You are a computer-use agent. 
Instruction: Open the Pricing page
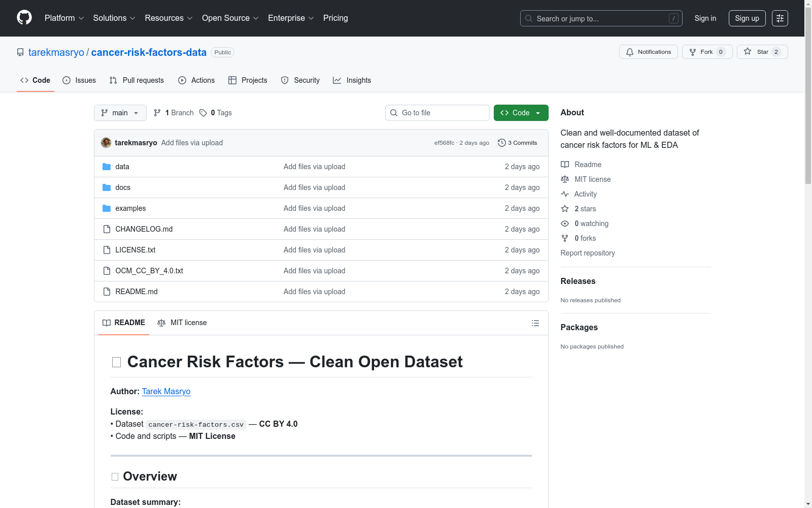tap(335, 18)
